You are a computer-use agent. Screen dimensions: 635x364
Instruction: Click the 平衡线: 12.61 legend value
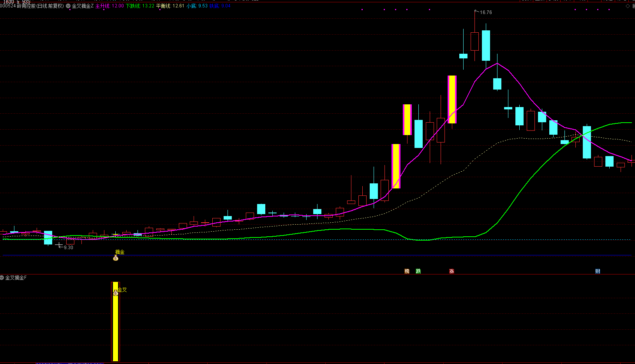click(170, 6)
